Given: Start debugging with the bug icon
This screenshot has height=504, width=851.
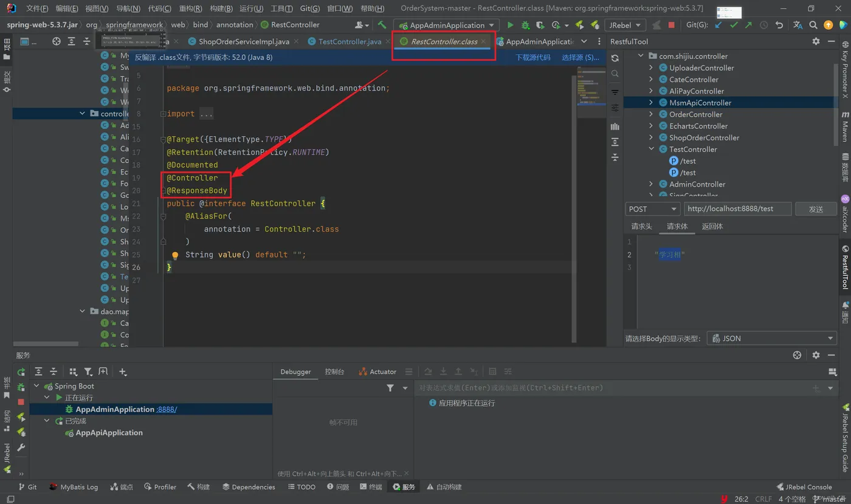Looking at the screenshot, I should click(x=525, y=25).
